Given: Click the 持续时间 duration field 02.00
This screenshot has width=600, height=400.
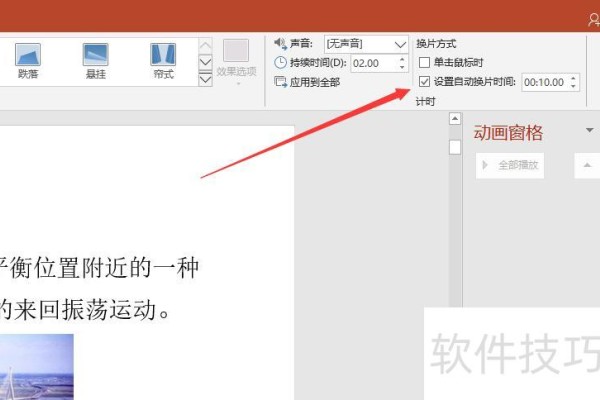Looking at the screenshot, I should 374,63.
